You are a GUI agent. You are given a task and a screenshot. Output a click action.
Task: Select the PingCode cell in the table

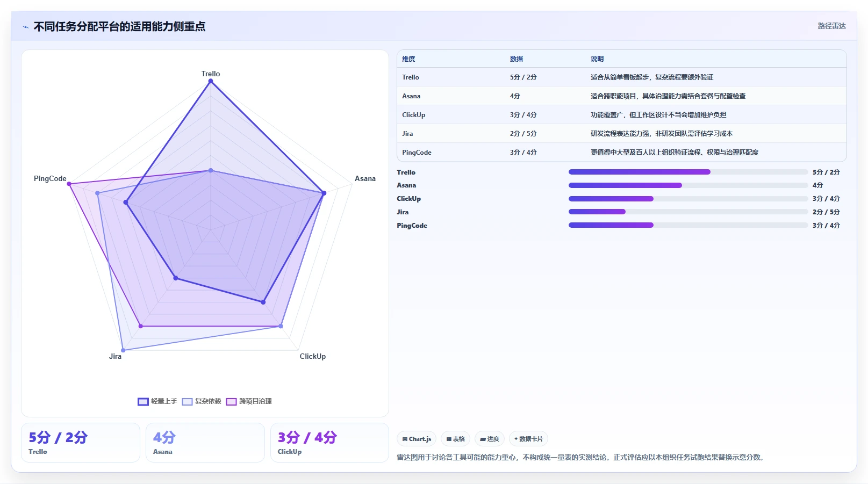coord(417,153)
